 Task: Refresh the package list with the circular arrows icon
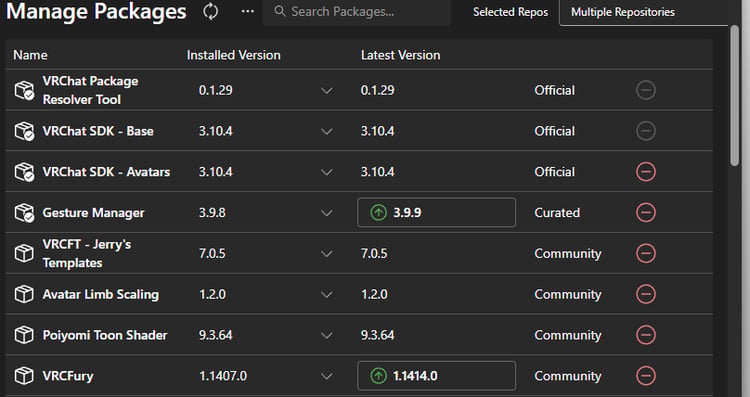(210, 11)
